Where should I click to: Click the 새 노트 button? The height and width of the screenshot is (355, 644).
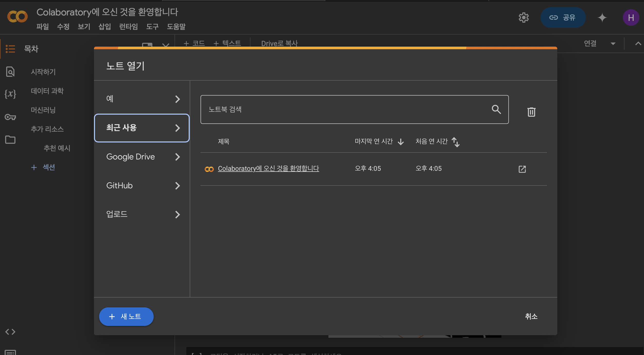coord(126,316)
